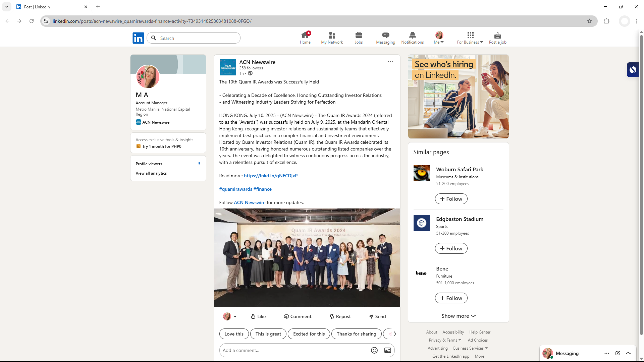Open Profile viewers stat

[168, 164]
